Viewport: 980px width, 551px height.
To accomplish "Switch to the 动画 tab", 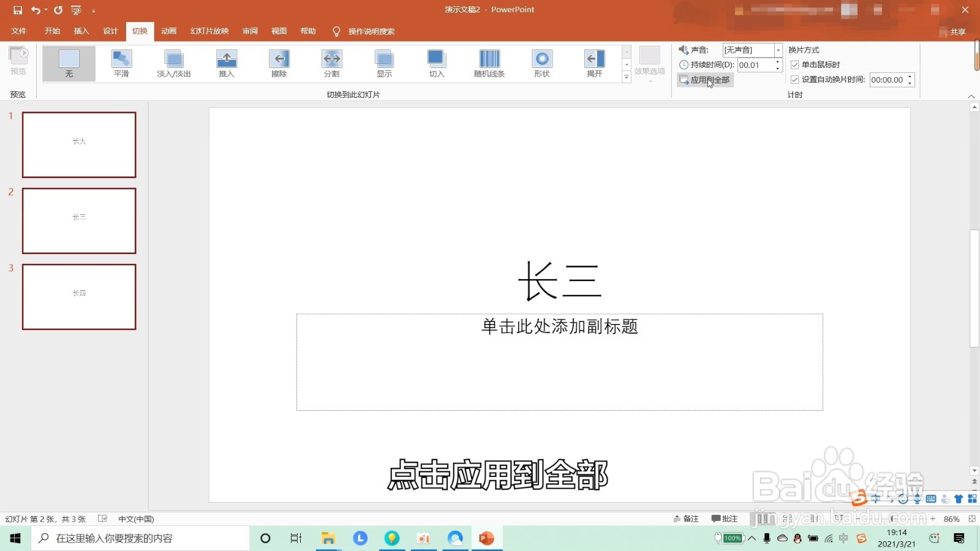I will [x=168, y=31].
